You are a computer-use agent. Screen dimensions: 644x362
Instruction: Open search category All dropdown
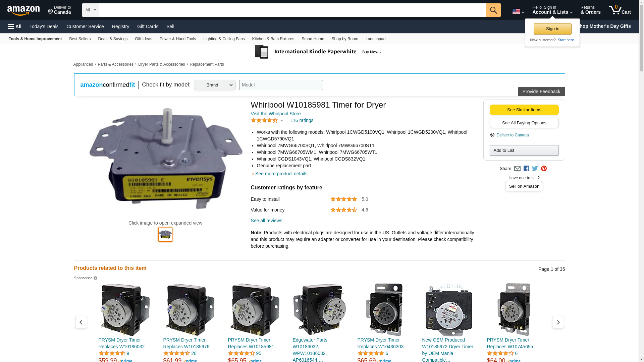[x=90, y=10]
